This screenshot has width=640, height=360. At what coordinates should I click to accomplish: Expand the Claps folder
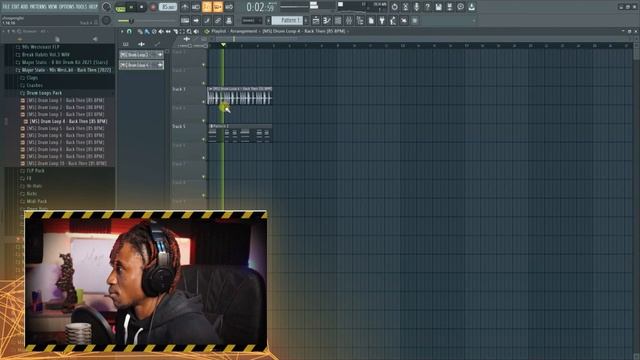tap(32, 78)
